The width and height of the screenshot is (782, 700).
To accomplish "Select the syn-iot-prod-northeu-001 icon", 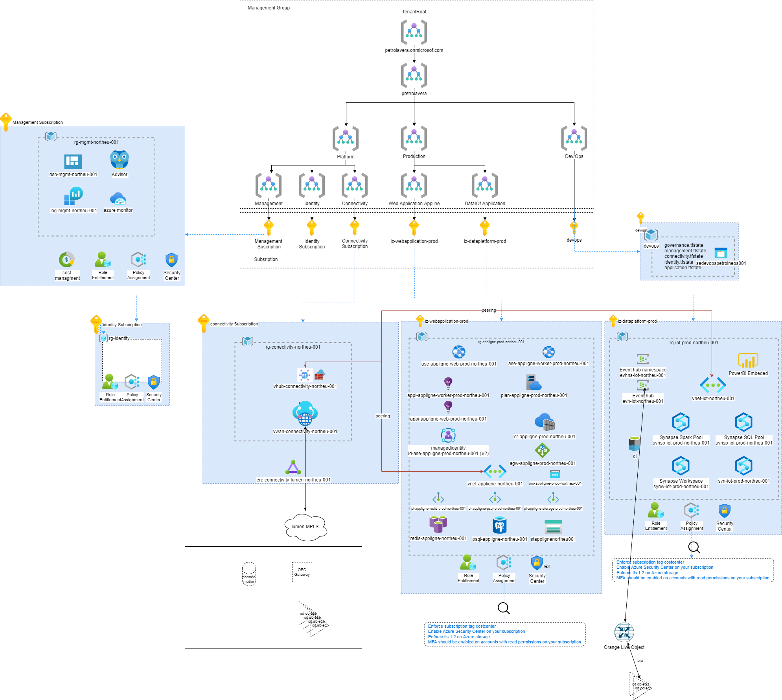I will tap(744, 466).
